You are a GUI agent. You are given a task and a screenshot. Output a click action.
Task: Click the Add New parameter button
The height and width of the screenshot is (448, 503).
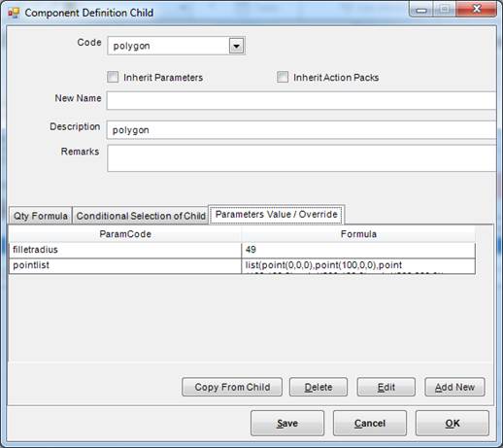tap(454, 387)
